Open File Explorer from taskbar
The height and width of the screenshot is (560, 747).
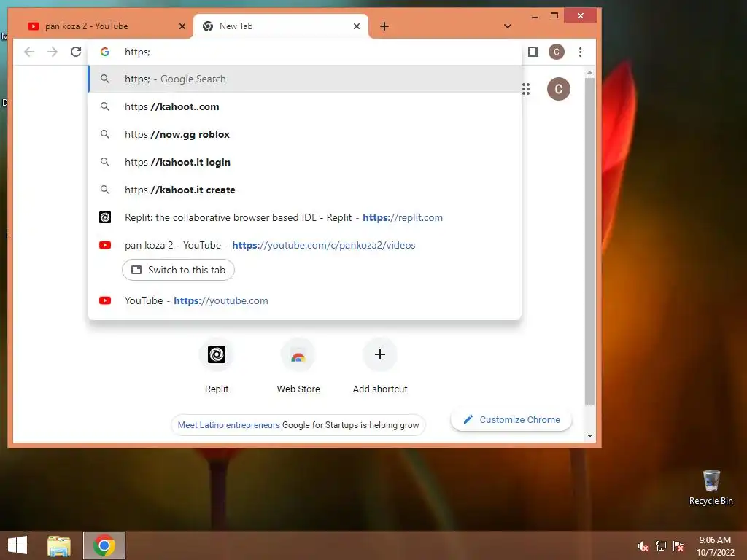[x=58, y=545]
